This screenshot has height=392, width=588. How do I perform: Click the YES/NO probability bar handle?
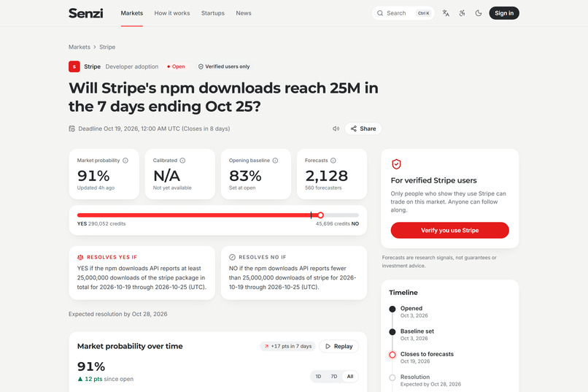coord(320,215)
